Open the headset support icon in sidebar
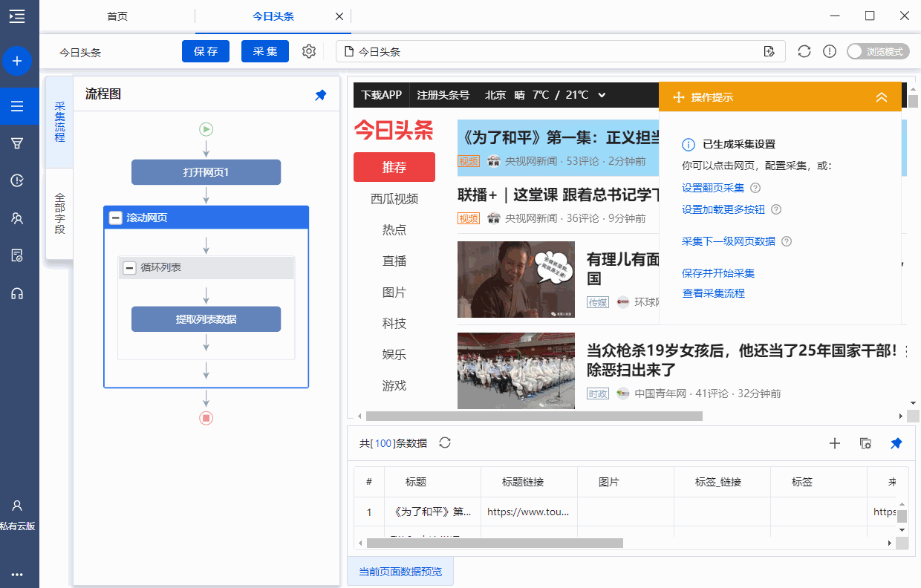The width and height of the screenshot is (921, 588). pyautogui.click(x=17, y=293)
